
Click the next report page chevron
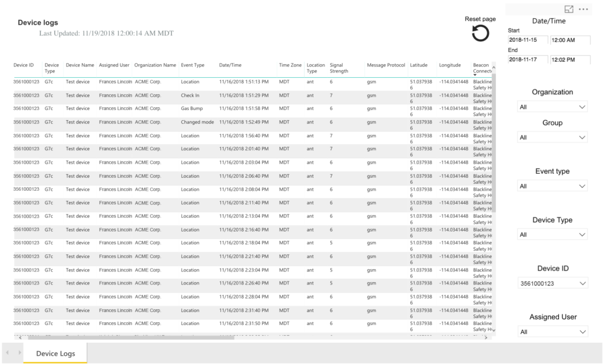tap(20, 353)
